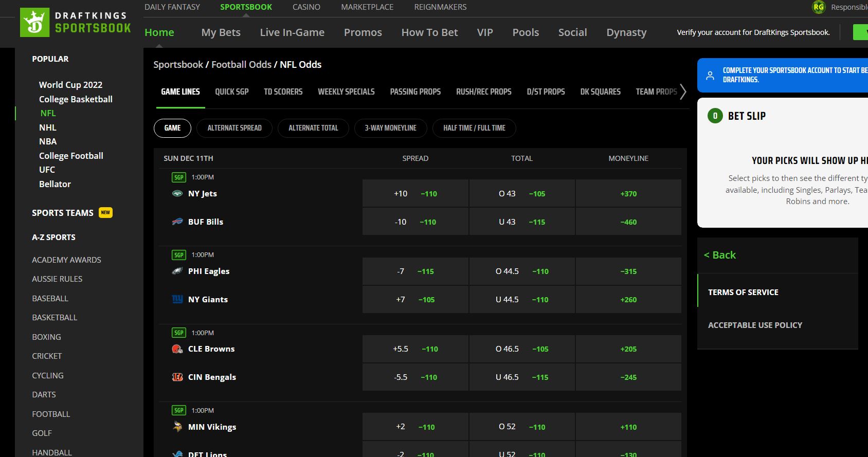Show more tabs with the right chevron
This screenshot has width=868, height=457.
(683, 92)
